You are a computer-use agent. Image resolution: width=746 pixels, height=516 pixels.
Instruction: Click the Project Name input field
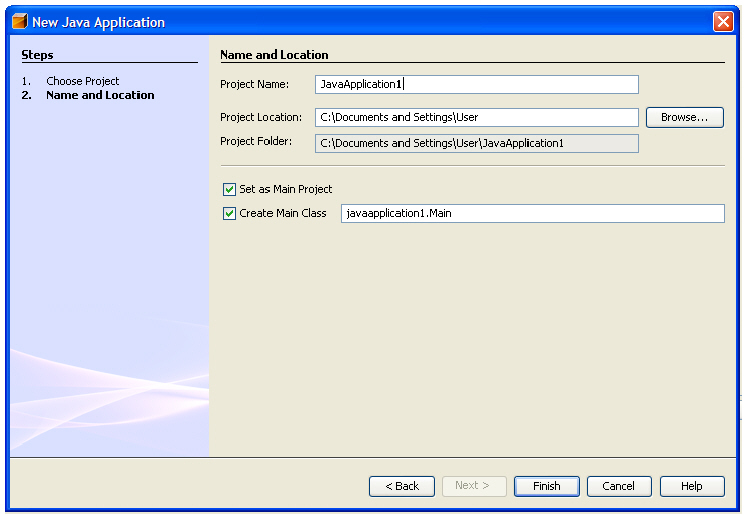pos(477,85)
